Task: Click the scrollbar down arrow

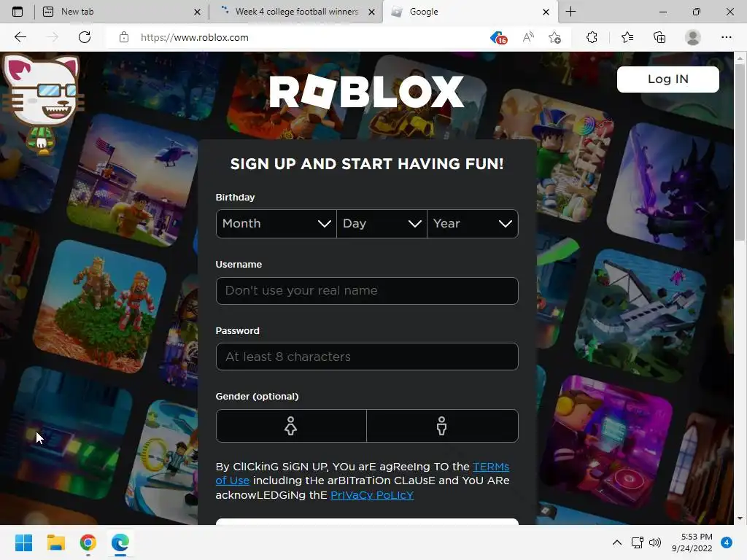Action: (x=740, y=518)
